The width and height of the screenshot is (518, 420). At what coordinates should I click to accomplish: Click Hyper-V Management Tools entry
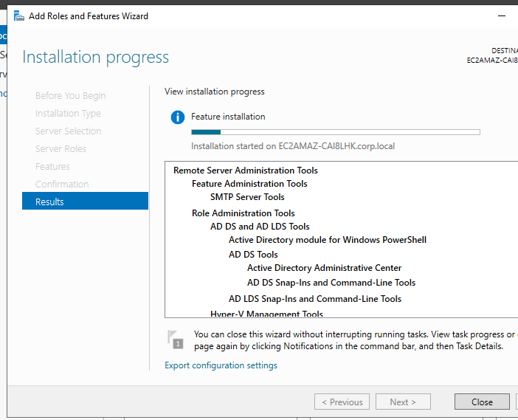click(x=266, y=313)
